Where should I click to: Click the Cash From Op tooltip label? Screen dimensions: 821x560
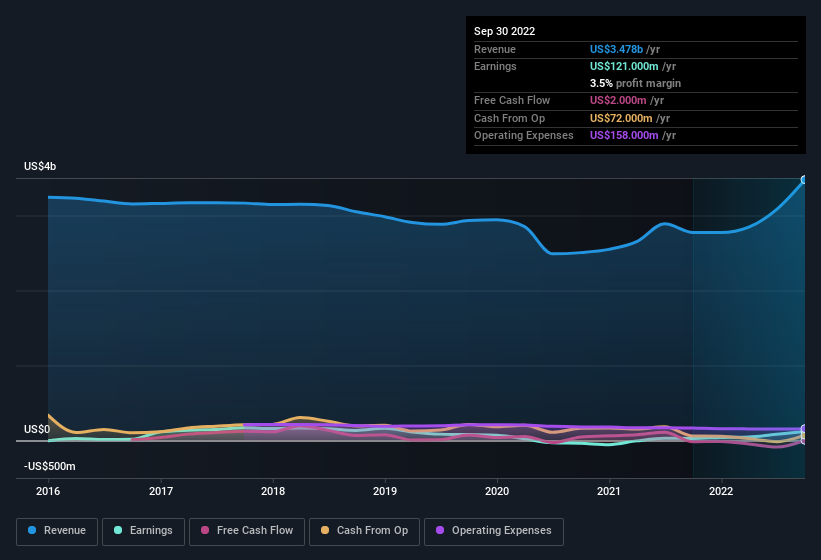pyautogui.click(x=509, y=118)
